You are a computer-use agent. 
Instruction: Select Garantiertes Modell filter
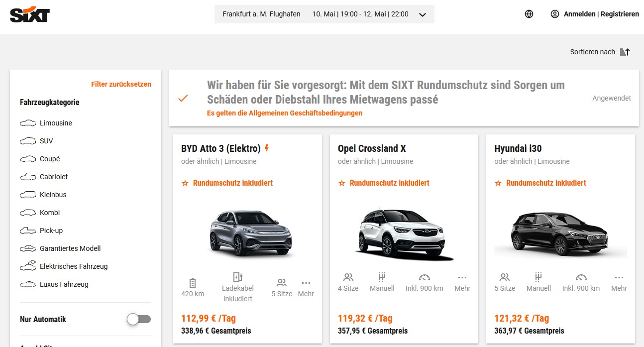tap(60, 248)
